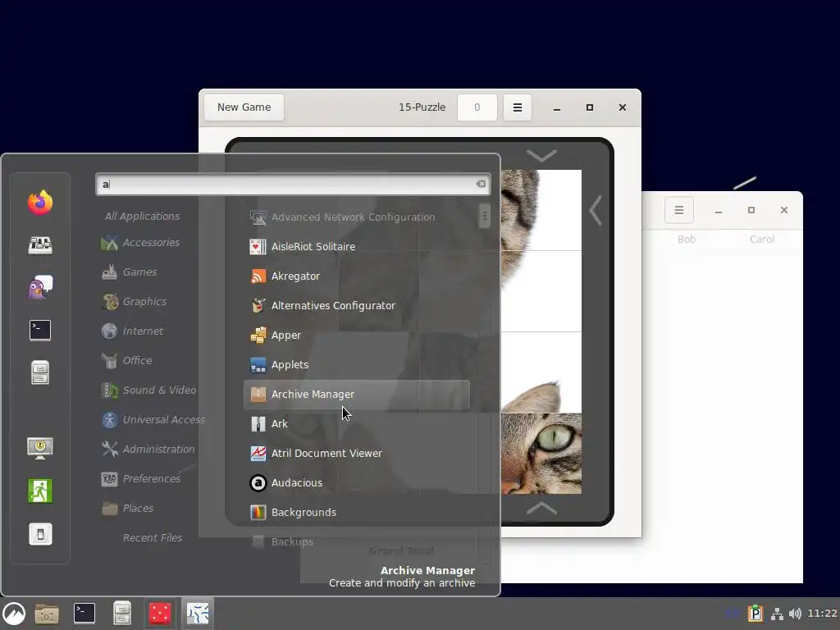Open Backgrounds settings
This screenshot has height=630, width=840.
click(x=357, y=512)
